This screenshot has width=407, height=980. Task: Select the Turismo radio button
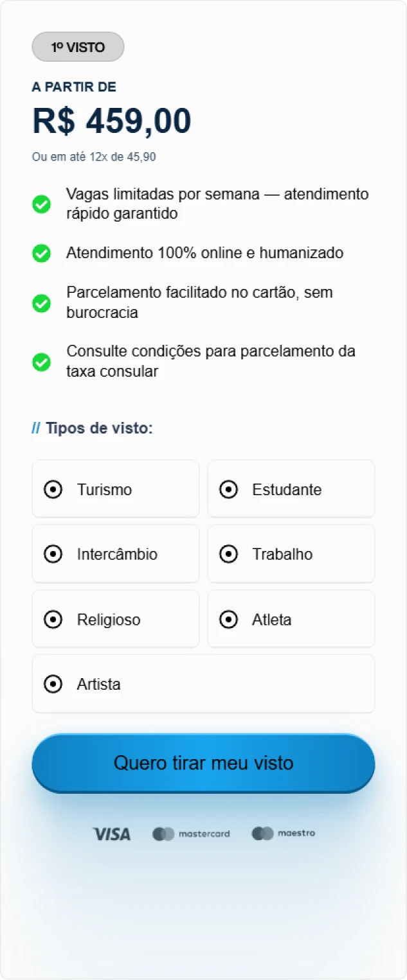click(x=53, y=489)
